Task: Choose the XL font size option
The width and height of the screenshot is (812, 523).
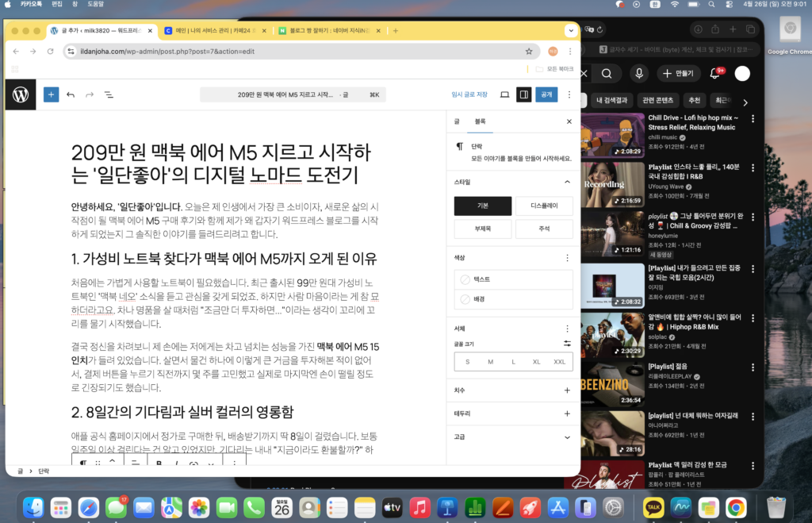Action: [x=536, y=362]
